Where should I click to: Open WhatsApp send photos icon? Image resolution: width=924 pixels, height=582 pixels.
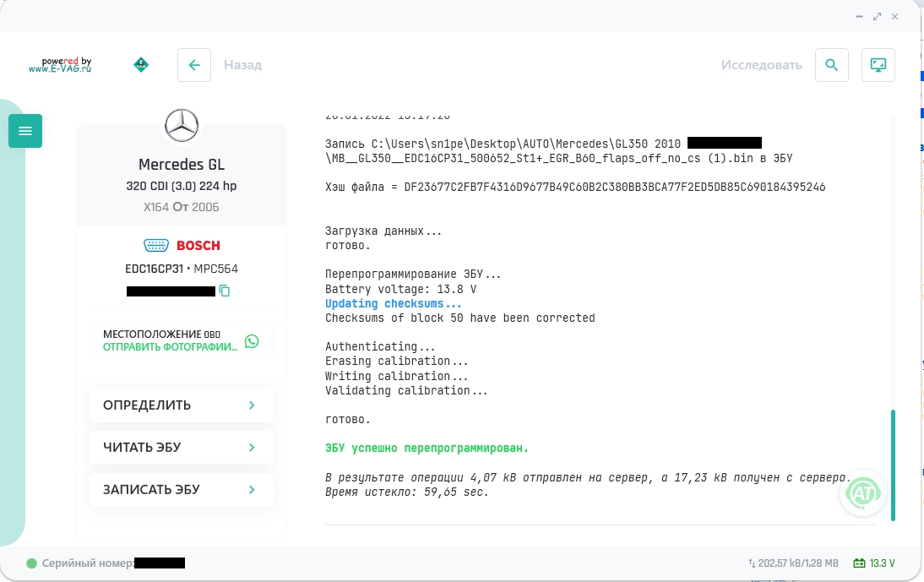click(252, 341)
